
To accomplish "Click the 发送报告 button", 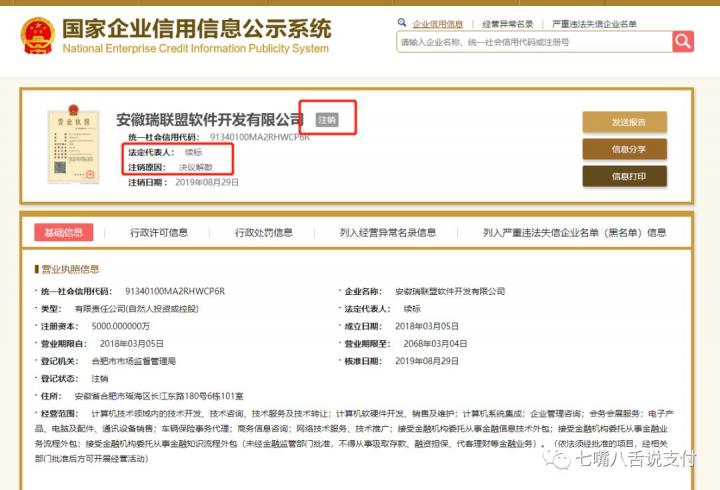I will pos(624,122).
